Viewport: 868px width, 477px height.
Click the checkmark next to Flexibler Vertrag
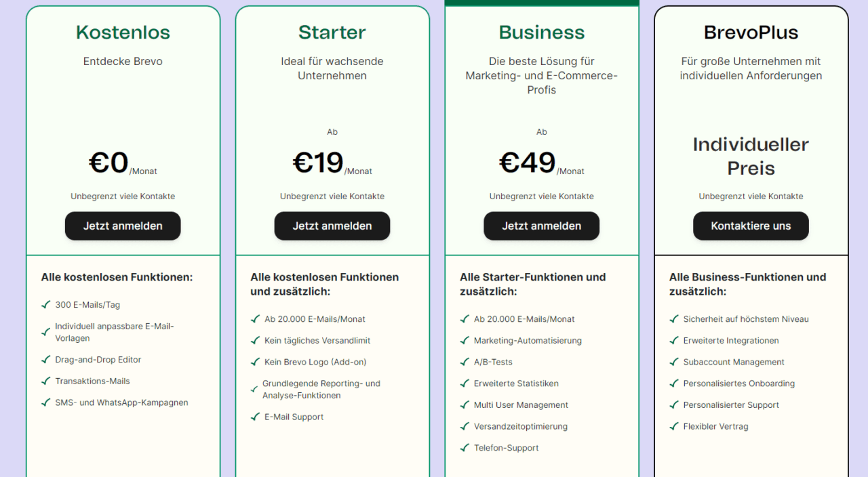click(675, 426)
